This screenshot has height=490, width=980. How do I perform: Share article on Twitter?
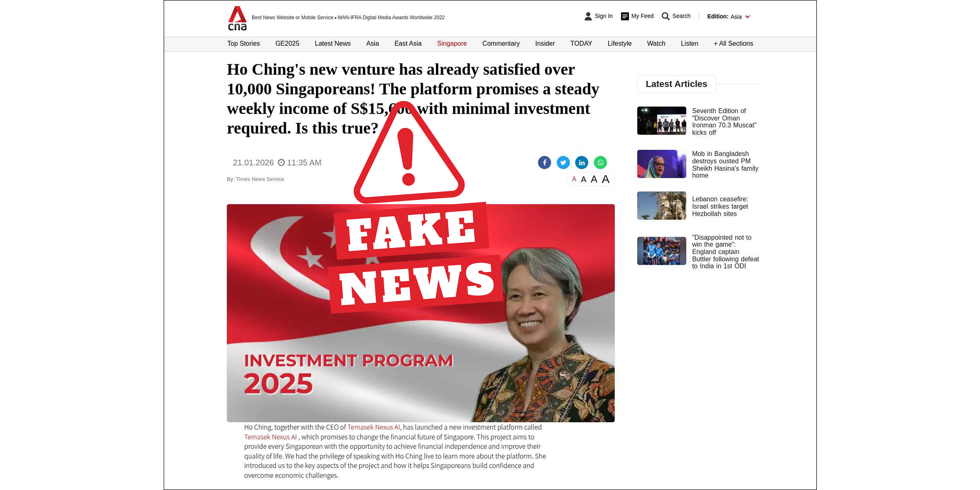click(x=563, y=163)
